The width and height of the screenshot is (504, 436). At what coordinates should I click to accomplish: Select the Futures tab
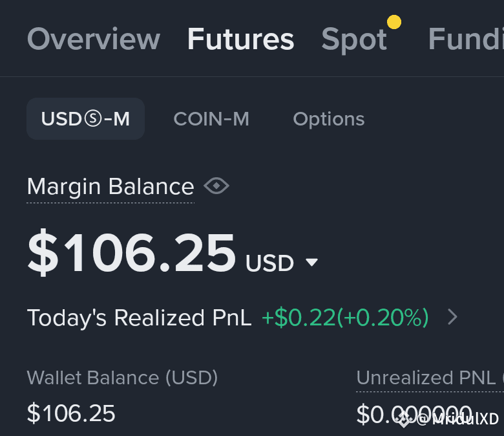[x=241, y=39]
